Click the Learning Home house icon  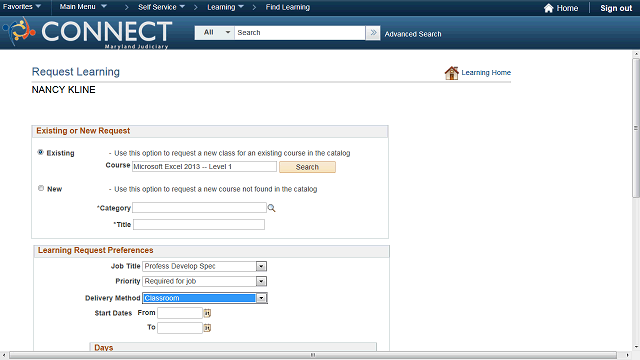(451, 73)
